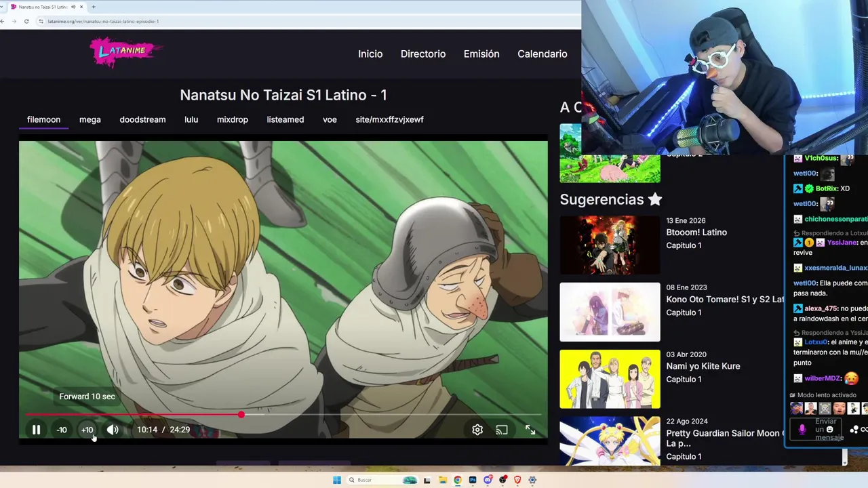Mute the tab with its speaker icon

[73, 7]
